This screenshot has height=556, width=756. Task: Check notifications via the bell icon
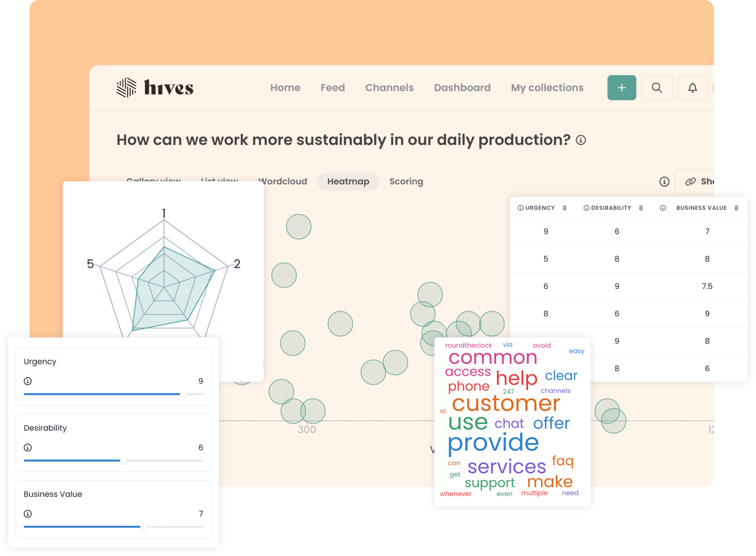click(692, 87)
